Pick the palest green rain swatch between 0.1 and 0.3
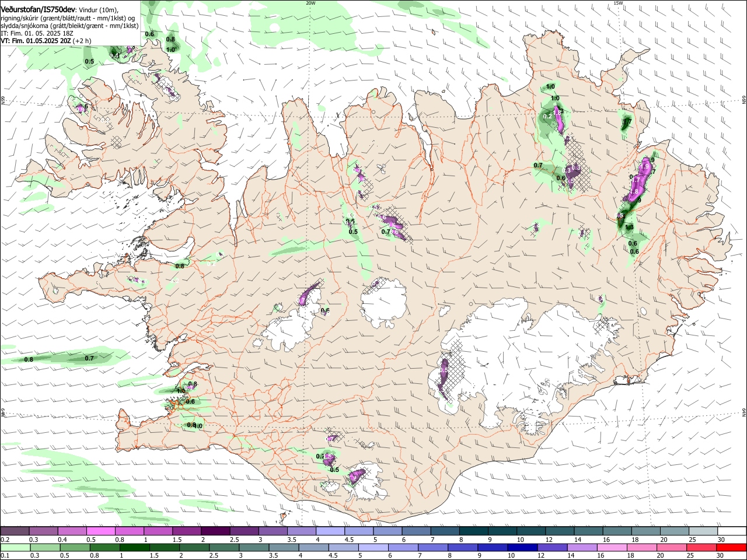The image size is (747, 560). (16, 548)
